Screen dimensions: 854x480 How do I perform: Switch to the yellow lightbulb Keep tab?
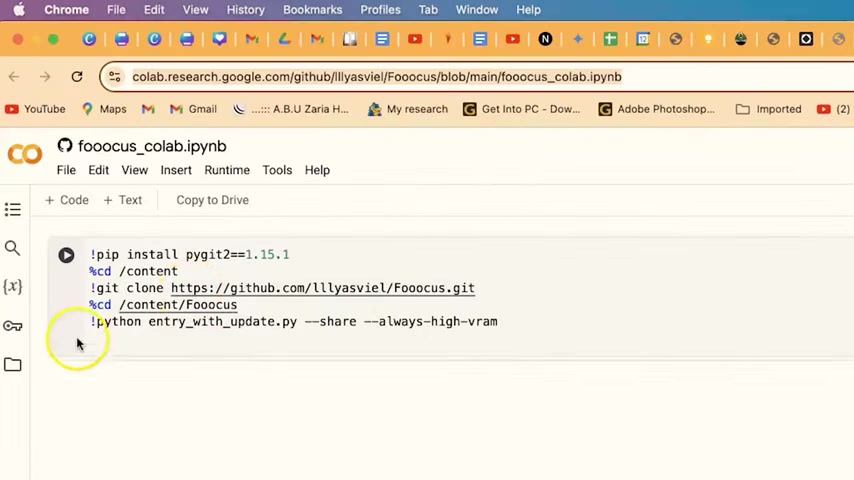708,39
